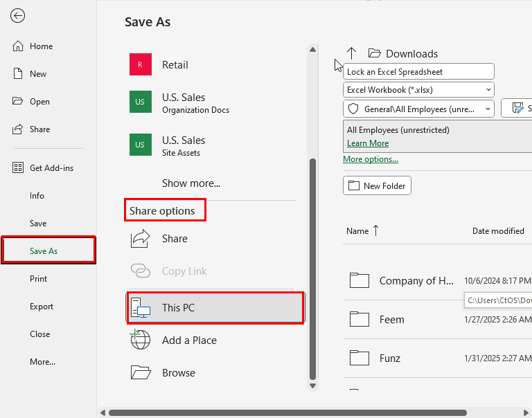Click the locations list scroll up arrow
532x418 pixels.
pos(312,50)
